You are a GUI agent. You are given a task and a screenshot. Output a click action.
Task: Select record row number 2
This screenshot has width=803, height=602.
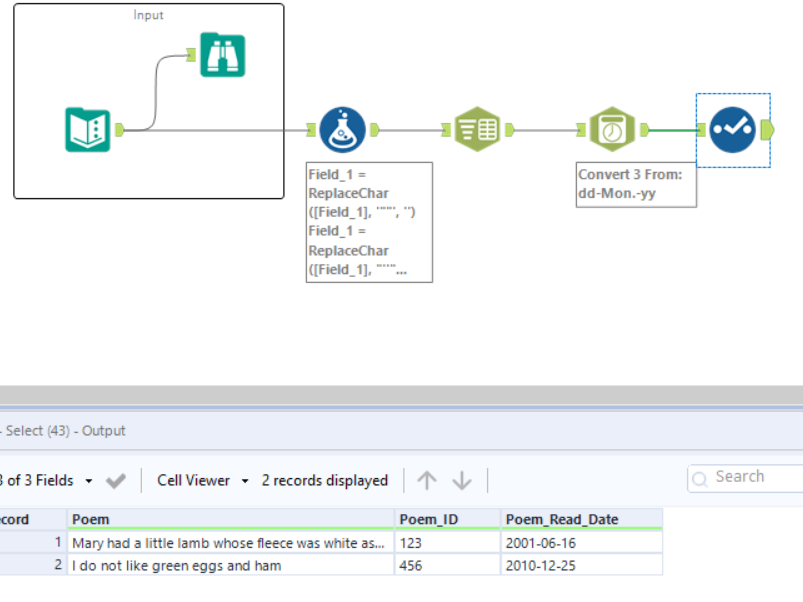(33, 565)
